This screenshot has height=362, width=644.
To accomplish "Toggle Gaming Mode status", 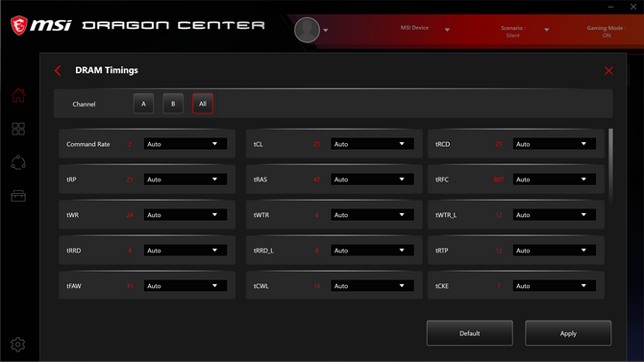I will 607,32.
